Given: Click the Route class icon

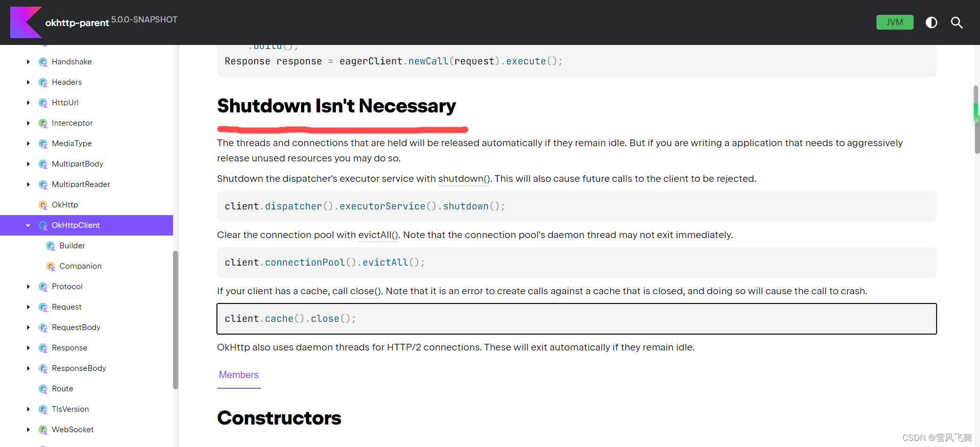Looking at the screenshot, I should tap(43, 389).
